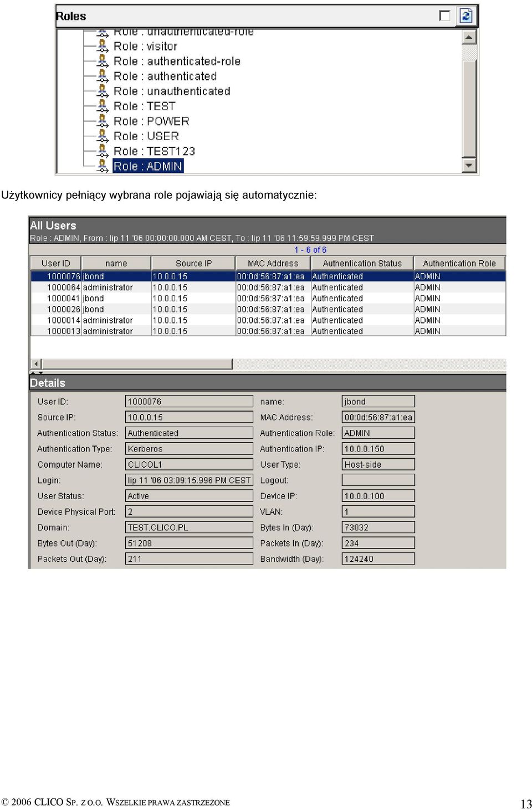532x810 pixels.
Task: Click the icon next to Role : unauthenticated
Action: 103,91
